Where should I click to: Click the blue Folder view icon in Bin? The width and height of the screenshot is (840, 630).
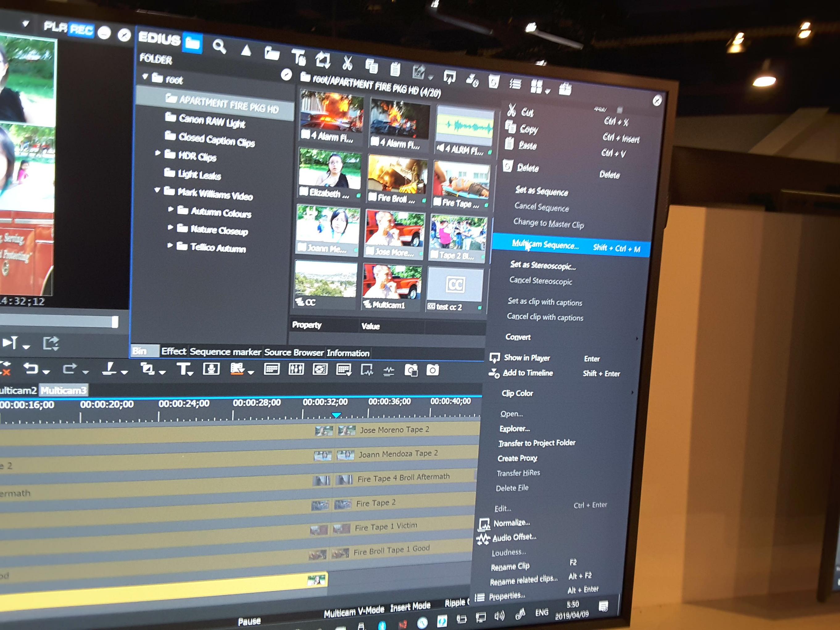click(x=192, y=43)
